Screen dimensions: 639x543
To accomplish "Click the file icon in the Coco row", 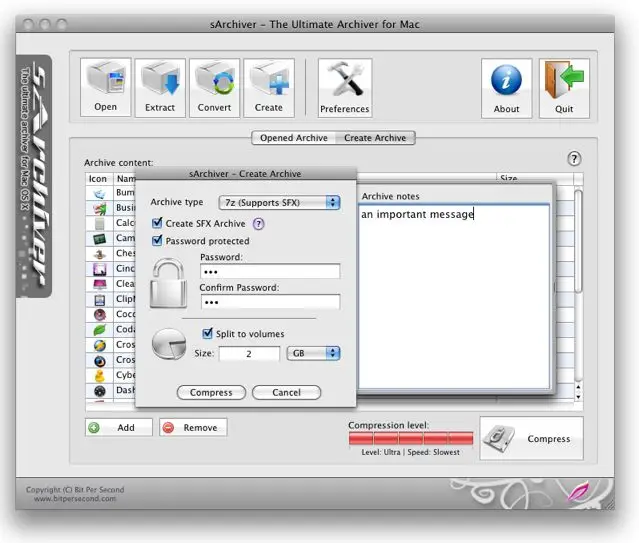I will tap(99, 315).
